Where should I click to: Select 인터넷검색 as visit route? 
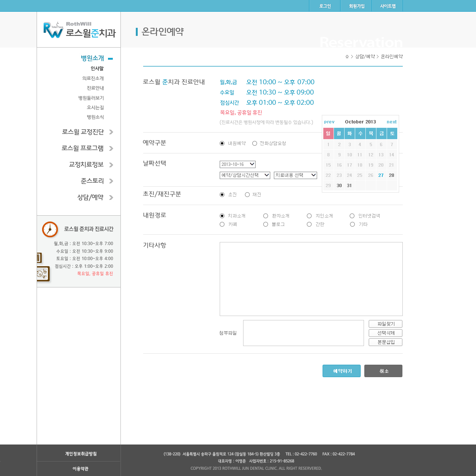tap(352, 216)
